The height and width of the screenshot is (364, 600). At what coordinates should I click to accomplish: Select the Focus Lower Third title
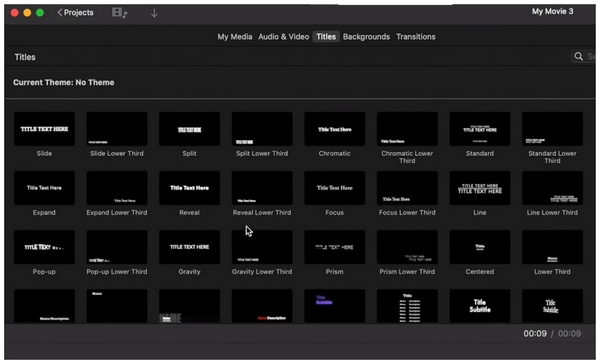[407, 188]
